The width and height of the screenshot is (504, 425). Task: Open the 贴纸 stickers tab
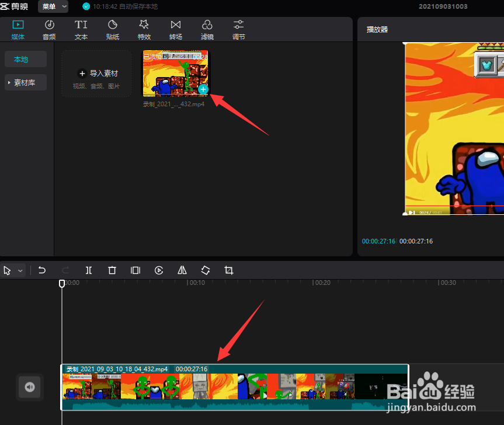click(113, 30)
